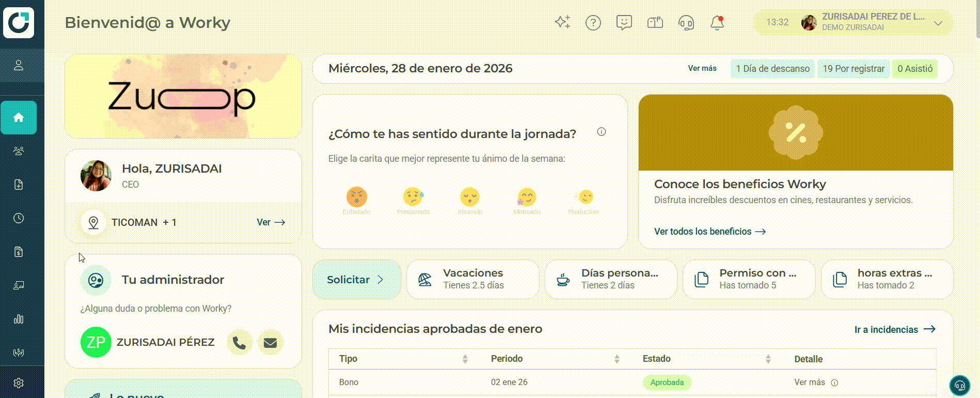Image resolution: width=980 pixels, height=398 pixels.
Task: Open the profile icon in sidebar
Action: click(19, 65)
